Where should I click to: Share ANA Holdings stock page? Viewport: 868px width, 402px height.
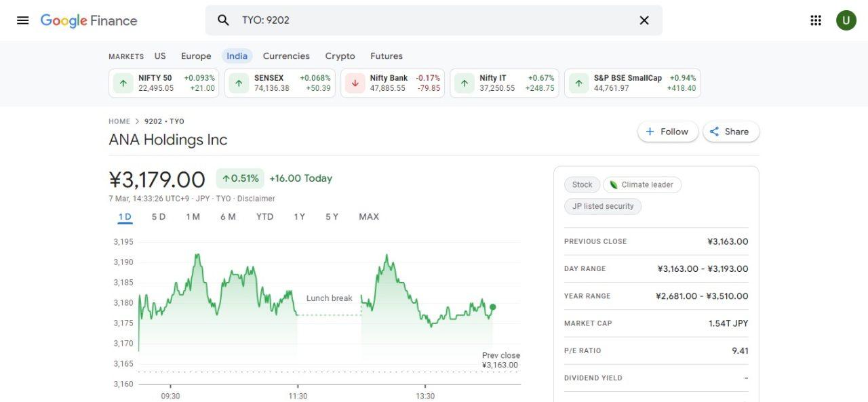(731, 132)
